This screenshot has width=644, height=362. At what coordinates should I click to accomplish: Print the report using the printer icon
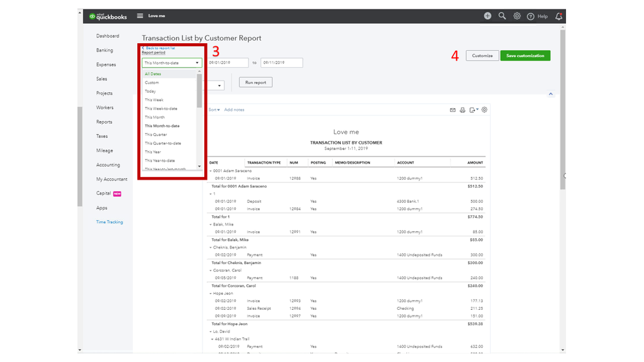pos(462,110)
